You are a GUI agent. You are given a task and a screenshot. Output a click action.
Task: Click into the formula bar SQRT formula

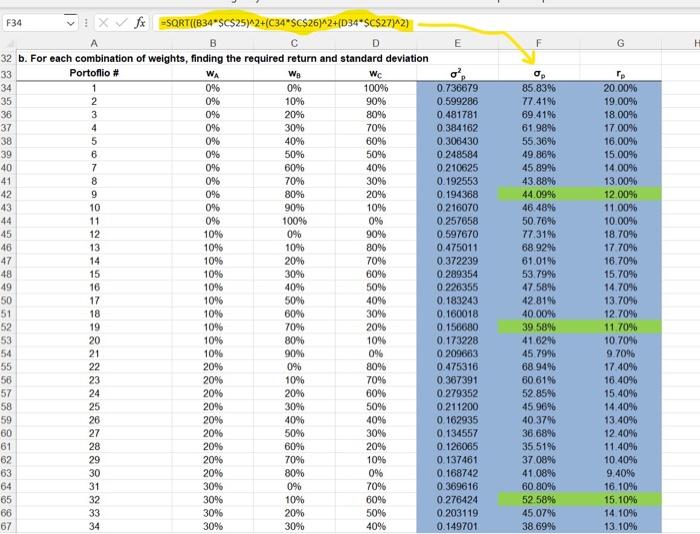click(x=285, y=23)
